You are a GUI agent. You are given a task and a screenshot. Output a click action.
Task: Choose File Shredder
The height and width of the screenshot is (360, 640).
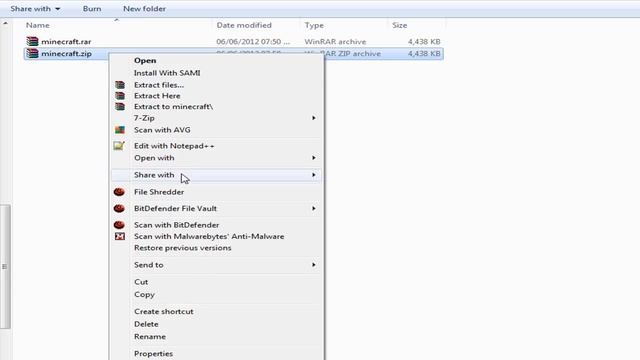[159, 192]
